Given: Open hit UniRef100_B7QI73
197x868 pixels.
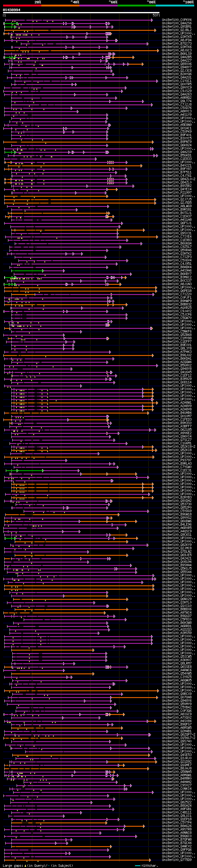Looking at the screenshot, I should [177, 43].
